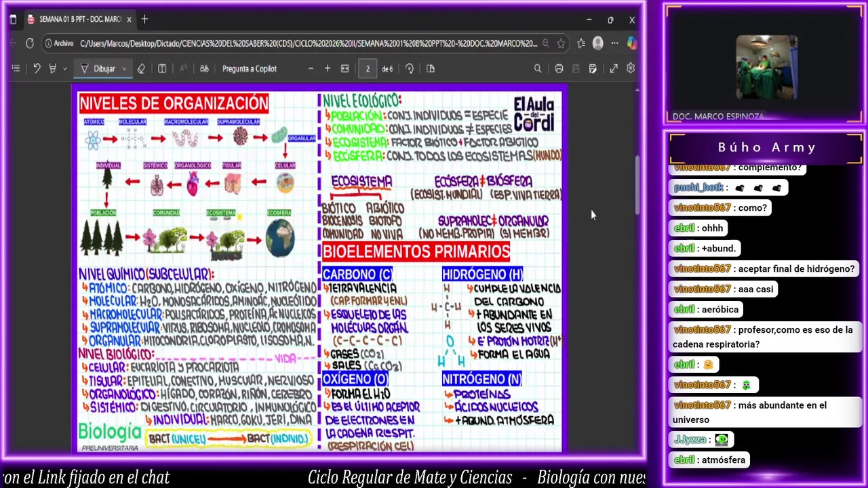The image size is (868, 488).
Task: Click the OXÍGENO (O) label in slide
Action: (355, 379)
